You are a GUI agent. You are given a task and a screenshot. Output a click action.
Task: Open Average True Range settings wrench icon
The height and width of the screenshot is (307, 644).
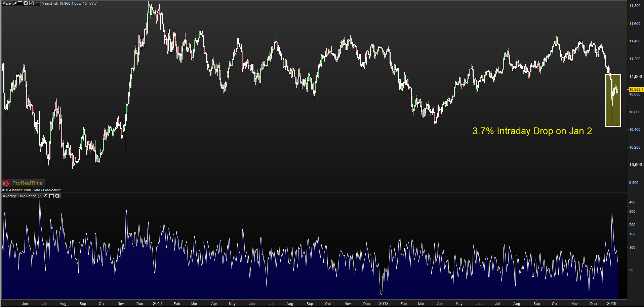tap(46, 196)
